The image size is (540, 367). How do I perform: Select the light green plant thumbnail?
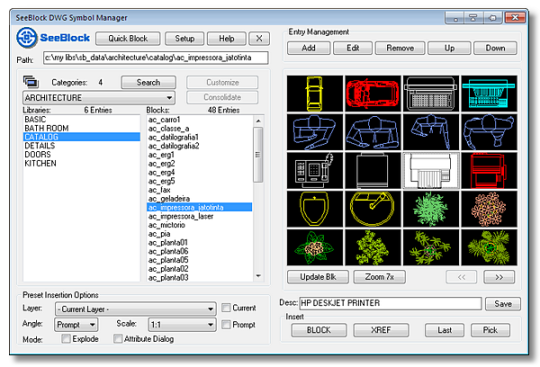coord(431,209)
